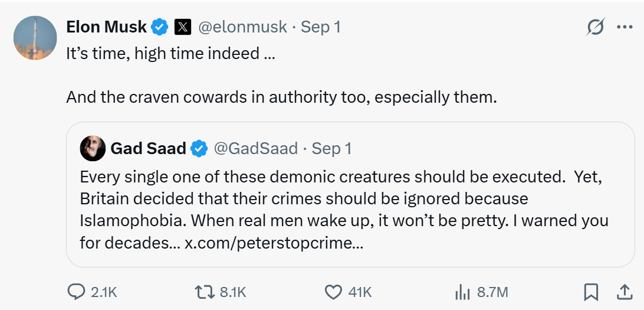Share the post via the upload arrow icon
The image size is (644, 310).
[x=625, y=292]
